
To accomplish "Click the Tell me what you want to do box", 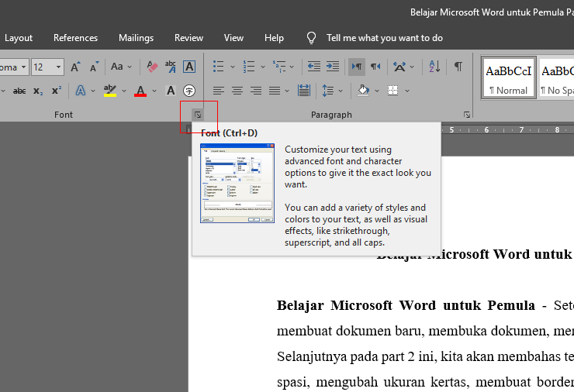I will coord(384,38).
